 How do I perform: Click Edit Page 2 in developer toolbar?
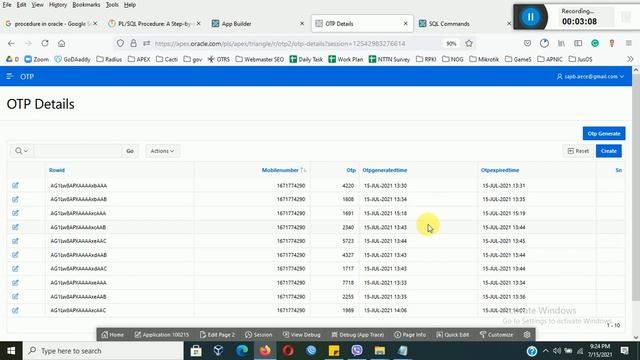pos(218,335)
